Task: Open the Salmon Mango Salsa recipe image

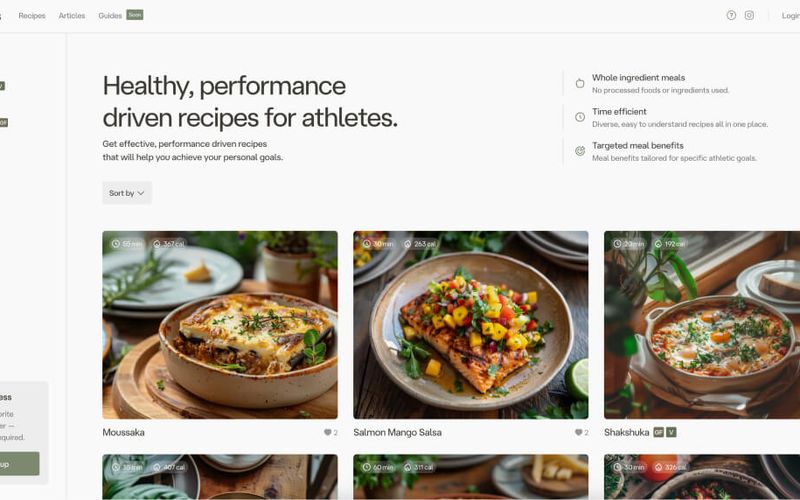Action: (470, 325)
